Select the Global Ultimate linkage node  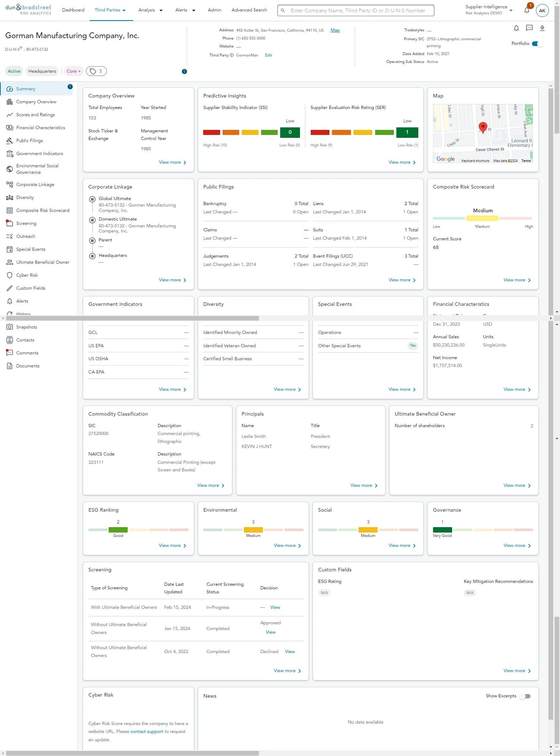[x=92, y=199]
